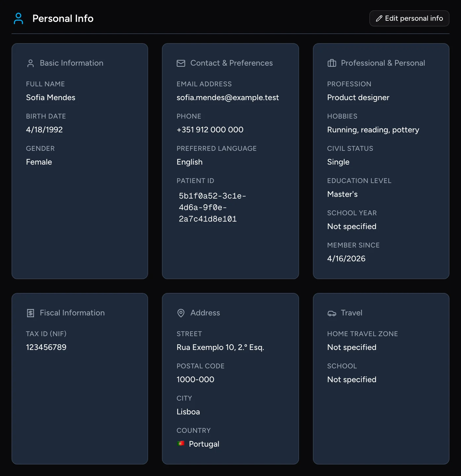
Task: Click the blue user icon beside Personal Info
Action: tap(18, 18)
